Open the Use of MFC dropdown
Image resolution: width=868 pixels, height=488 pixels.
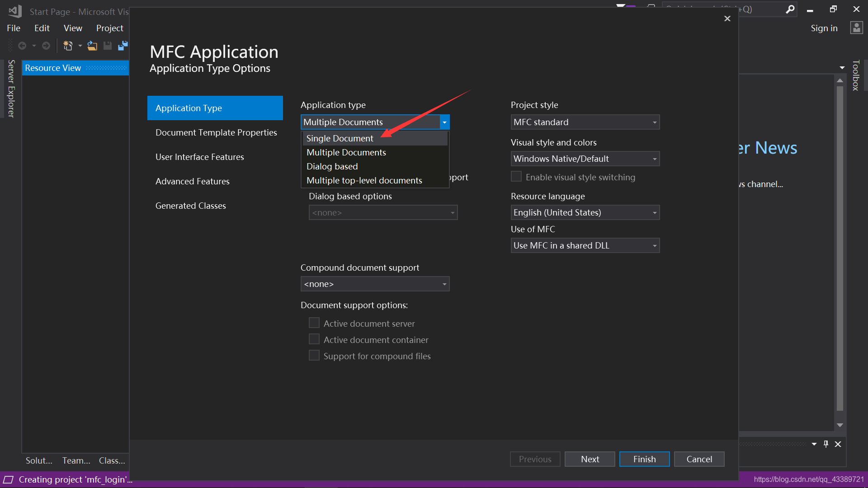pyautogui.click(x=655, y=246)
